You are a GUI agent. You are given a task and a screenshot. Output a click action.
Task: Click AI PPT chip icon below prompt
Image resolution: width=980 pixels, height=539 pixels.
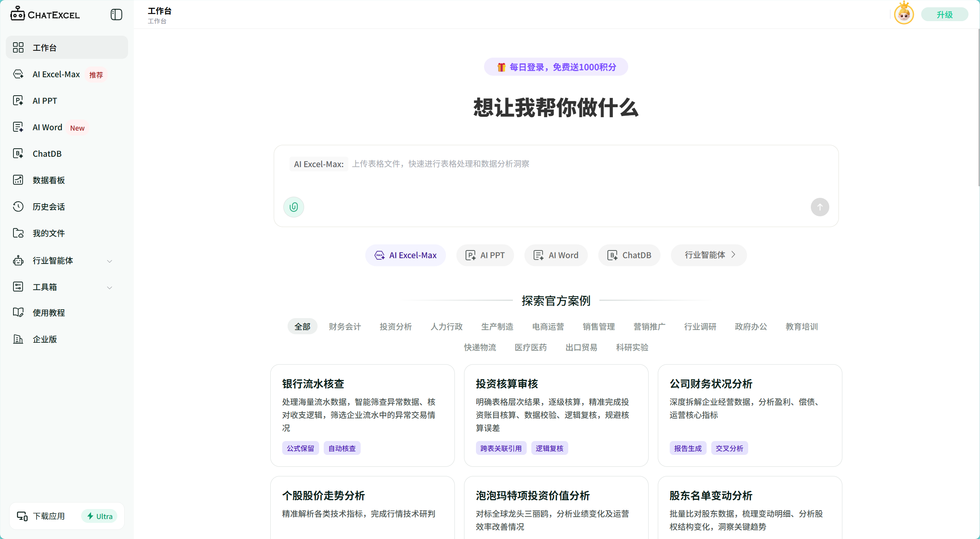point(471,255)
